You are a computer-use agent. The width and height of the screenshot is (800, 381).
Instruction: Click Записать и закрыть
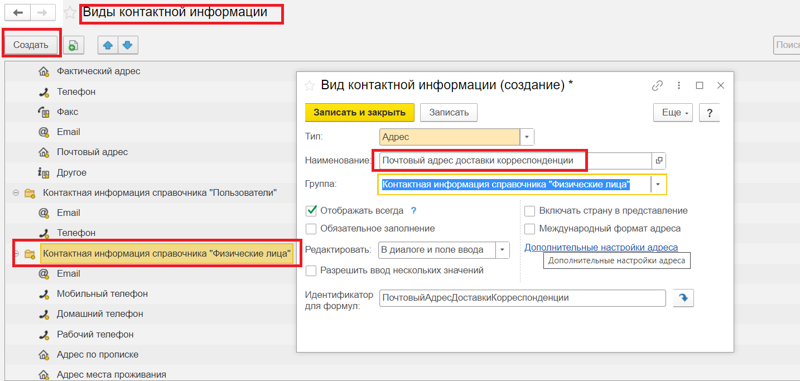(359, 113)
